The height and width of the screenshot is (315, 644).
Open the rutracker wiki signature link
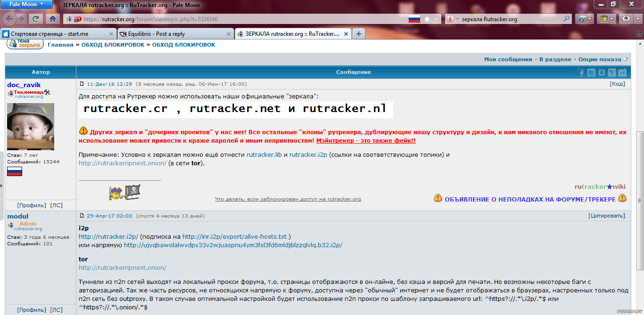[x=600, y=186]
